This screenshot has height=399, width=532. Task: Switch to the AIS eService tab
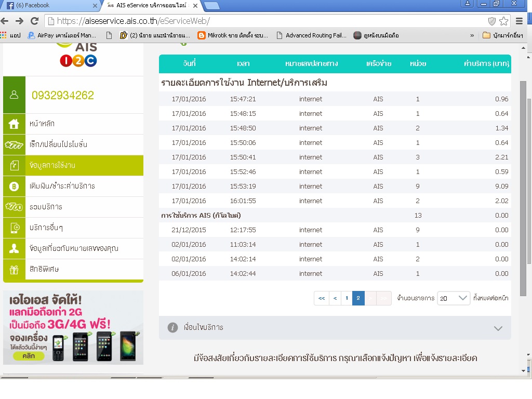[151, 5]
